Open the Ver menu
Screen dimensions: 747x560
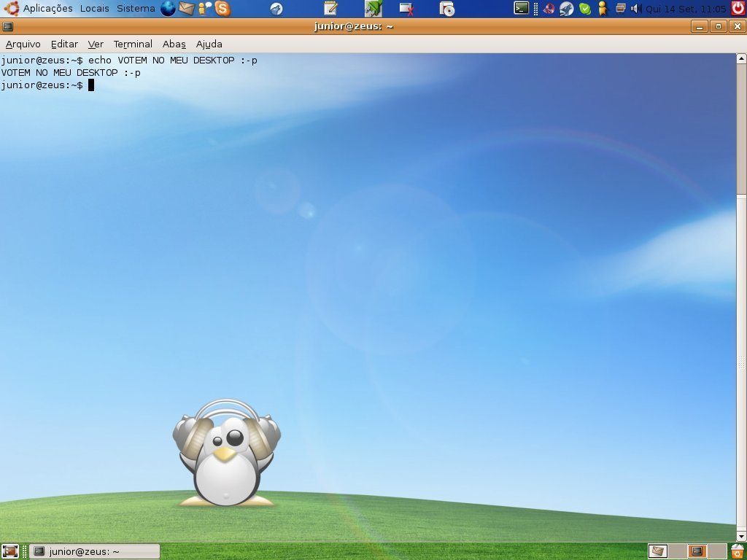point(96,44)
